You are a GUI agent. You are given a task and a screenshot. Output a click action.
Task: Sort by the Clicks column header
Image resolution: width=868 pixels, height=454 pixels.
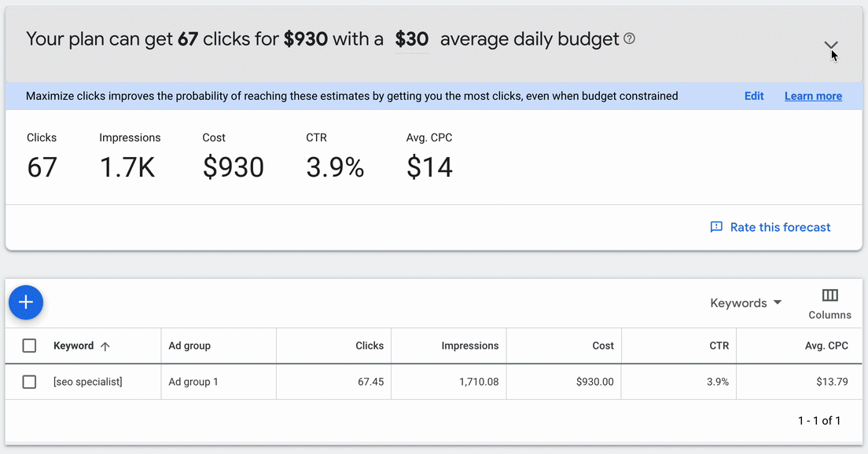click(370, 346)
